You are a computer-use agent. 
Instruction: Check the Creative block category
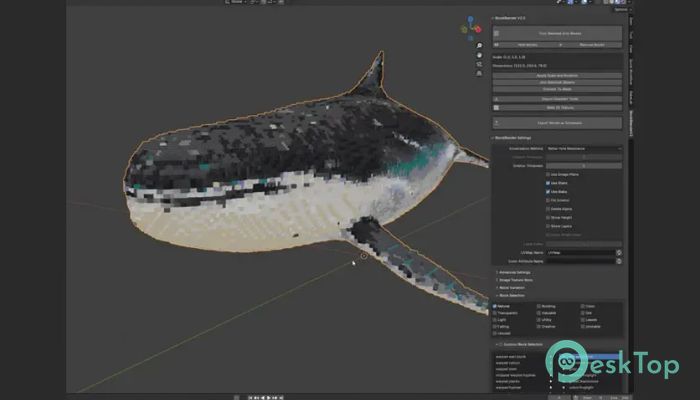[539, 326]
